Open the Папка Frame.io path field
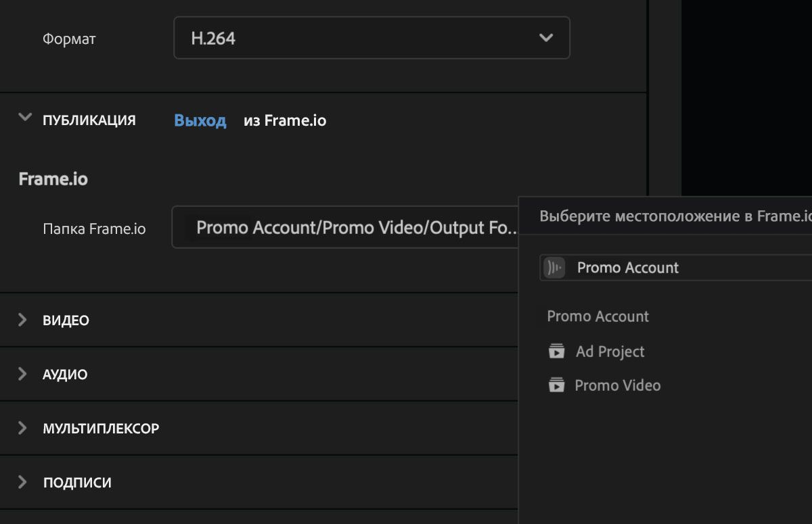The image size is (812, 524). pyautogui.click(x=345, y=227)
